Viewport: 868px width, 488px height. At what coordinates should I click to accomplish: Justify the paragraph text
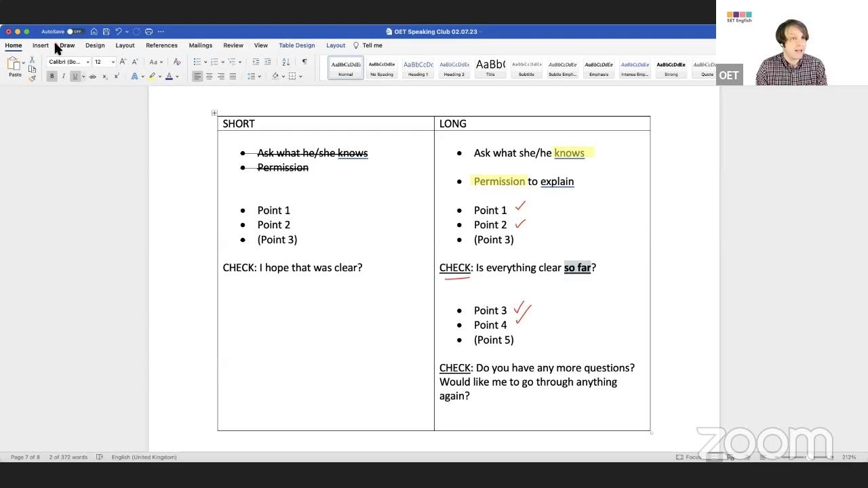pyautogui.click(x=233, y=77)
